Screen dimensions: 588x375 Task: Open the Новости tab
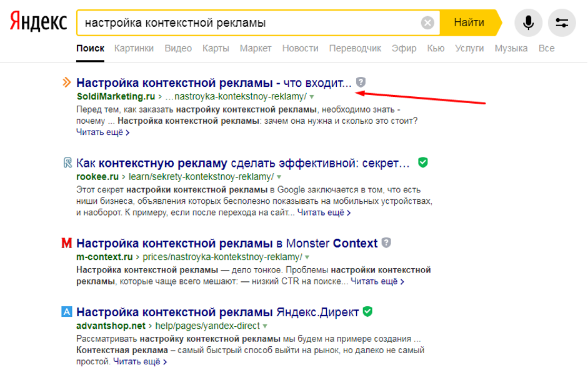[301, 48]
